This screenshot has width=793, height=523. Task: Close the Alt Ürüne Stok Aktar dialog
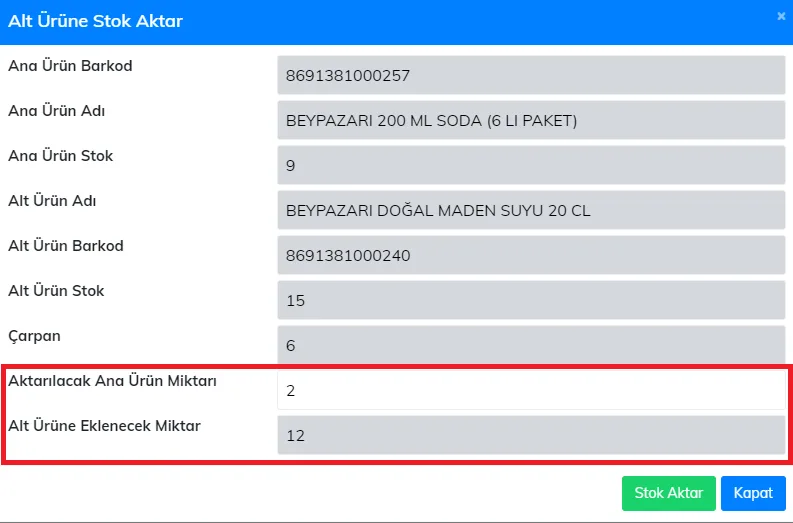(781, 16)
